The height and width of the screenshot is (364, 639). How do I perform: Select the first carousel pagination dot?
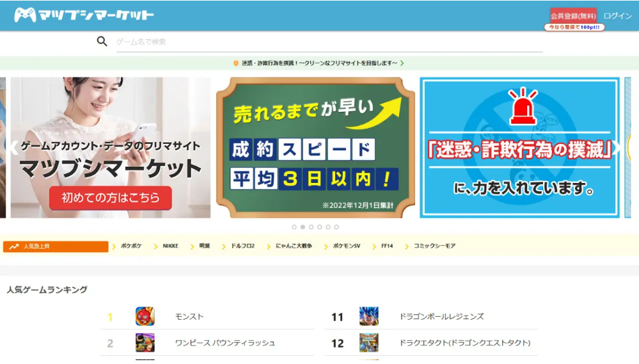(294, 227)
